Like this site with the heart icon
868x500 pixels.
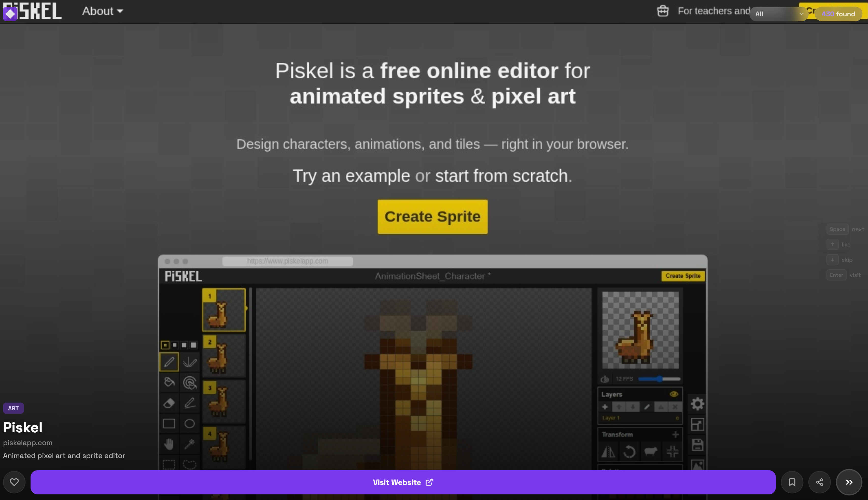click(x=14, y=482)
